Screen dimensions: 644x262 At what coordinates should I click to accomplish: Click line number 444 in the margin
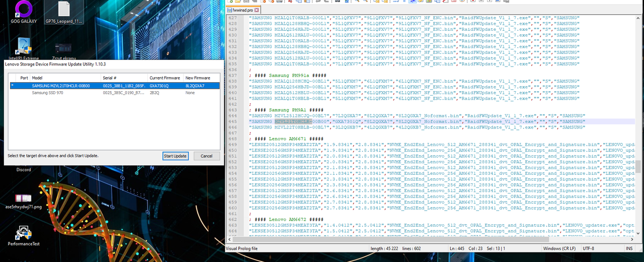(x=232, y=116)
